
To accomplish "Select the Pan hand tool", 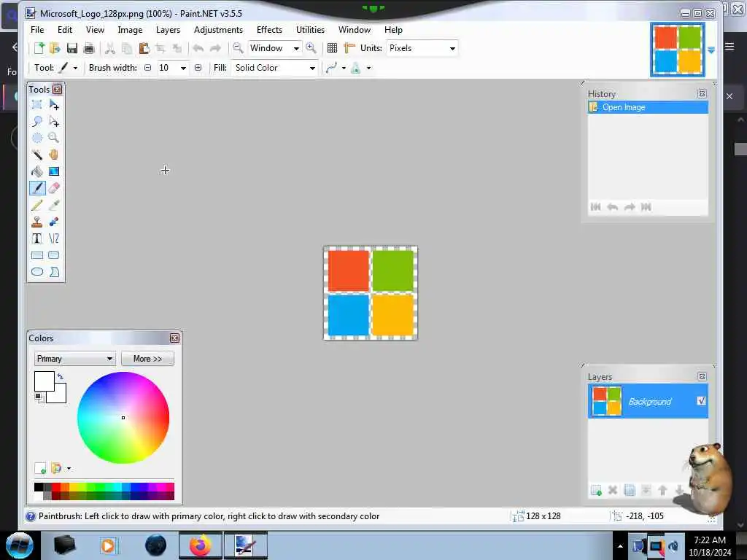I will click(x=54, y=155).
